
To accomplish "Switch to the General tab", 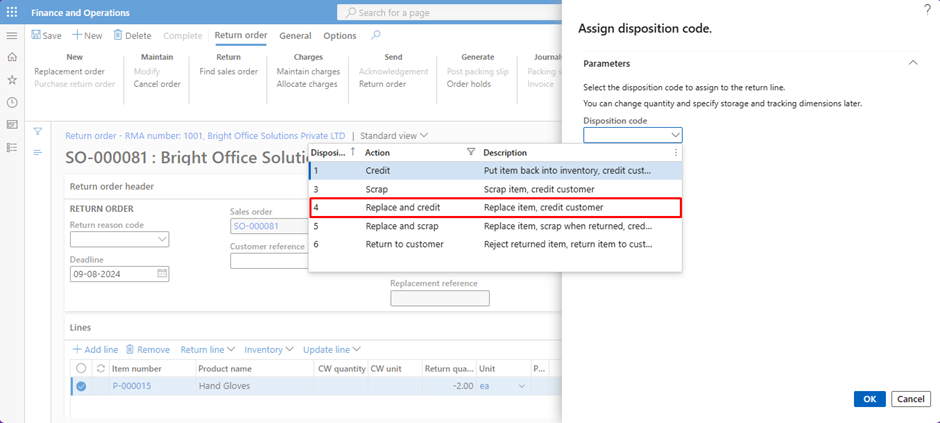I will [295, 35].
